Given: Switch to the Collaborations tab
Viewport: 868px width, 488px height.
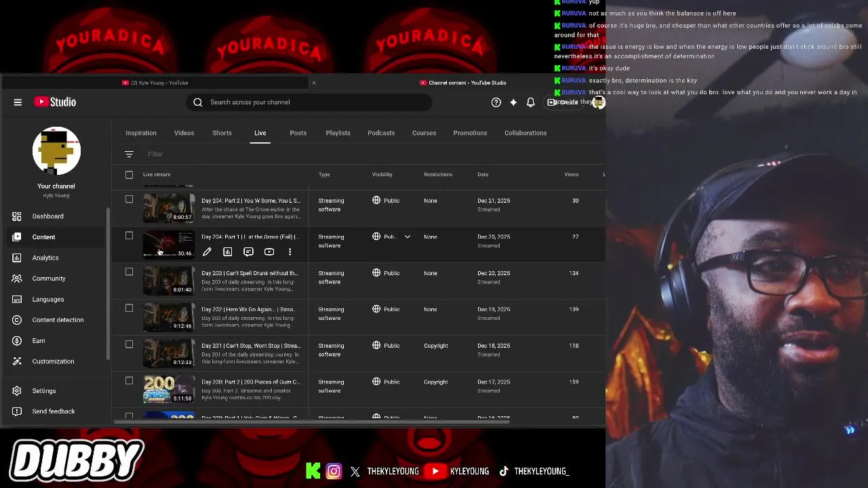Looking at the screenshot, I should [x=526, y=133].
